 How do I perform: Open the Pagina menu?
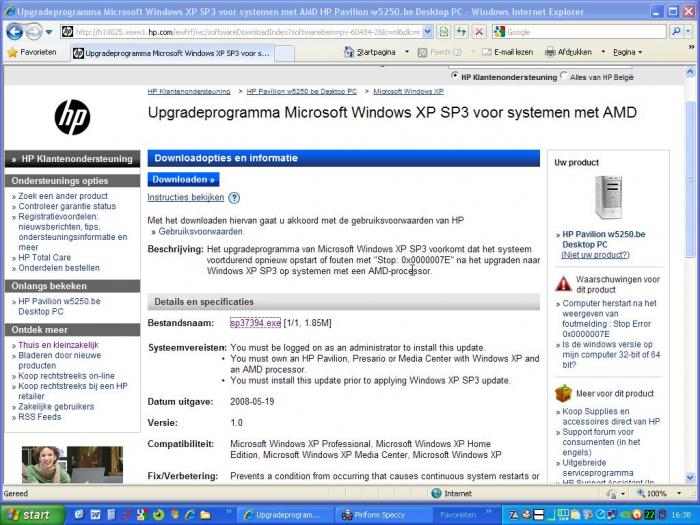click(x=628, y=52)
